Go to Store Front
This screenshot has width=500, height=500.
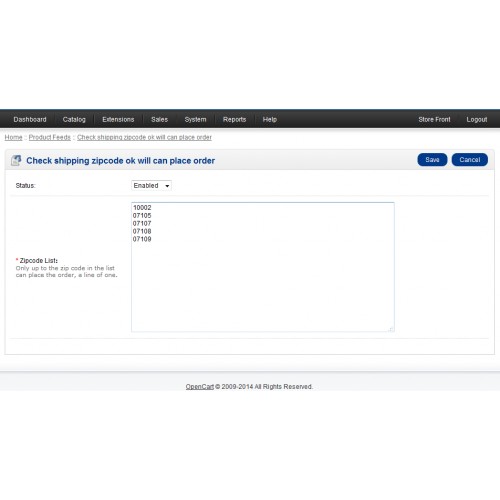(x=434, y=119)
